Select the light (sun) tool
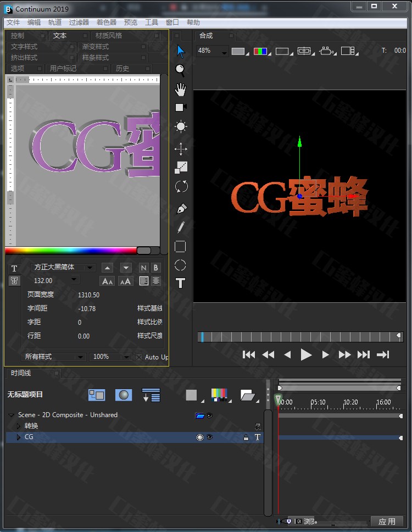The width and height of the screenshot is (412, 532). [181, 126]
